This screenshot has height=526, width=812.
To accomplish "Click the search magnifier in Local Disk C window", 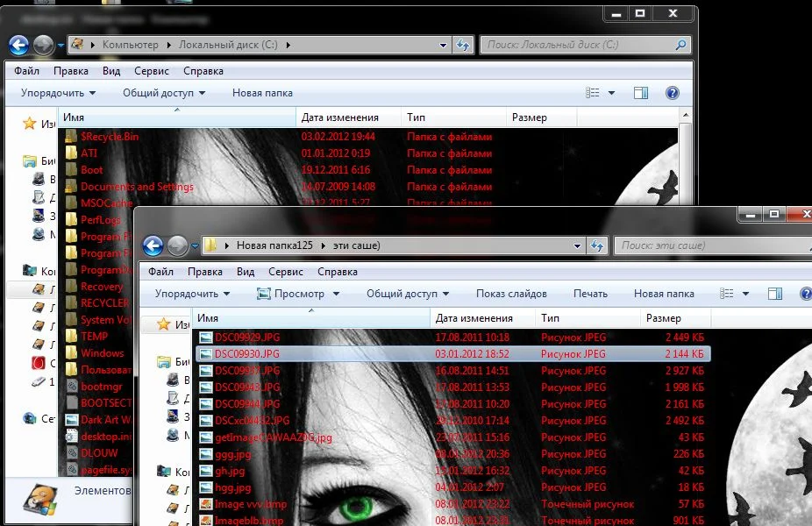I will [x=681, y=45].
